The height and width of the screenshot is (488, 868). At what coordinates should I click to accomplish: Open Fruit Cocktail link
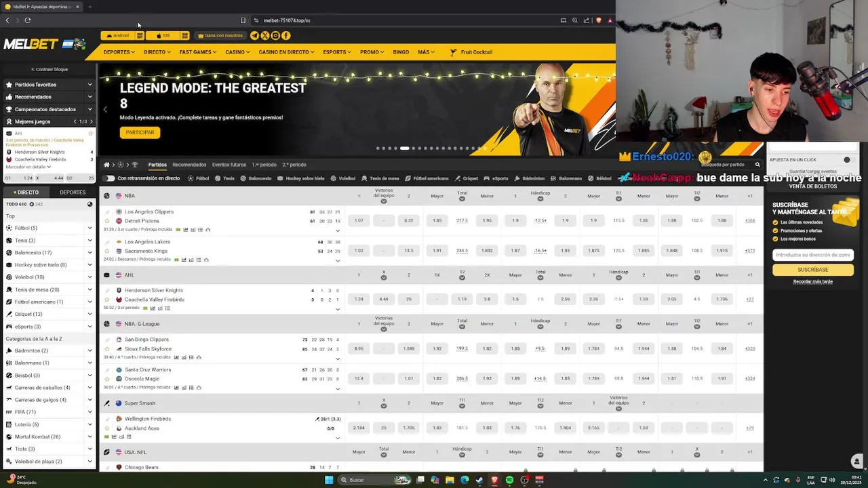click(472, 52)
